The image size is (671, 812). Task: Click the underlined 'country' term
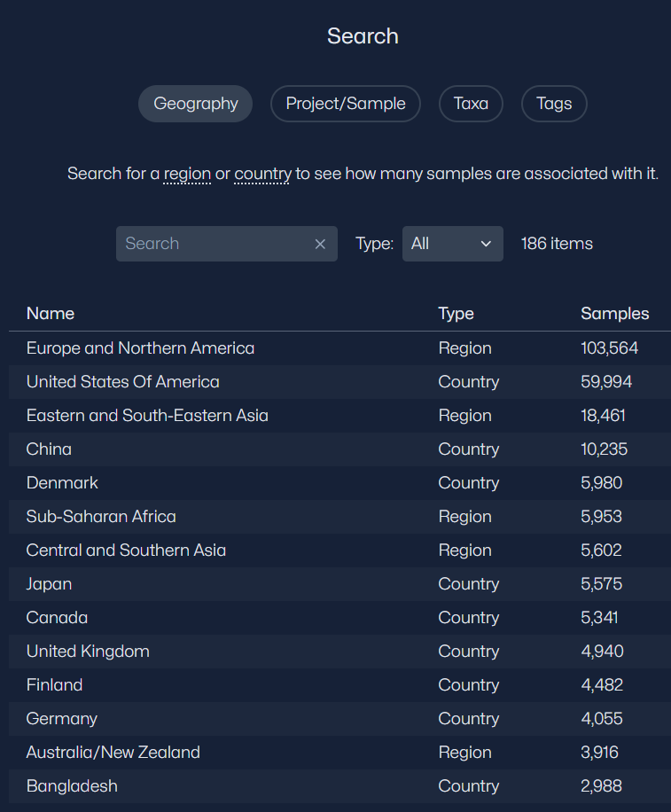point(262,174)
